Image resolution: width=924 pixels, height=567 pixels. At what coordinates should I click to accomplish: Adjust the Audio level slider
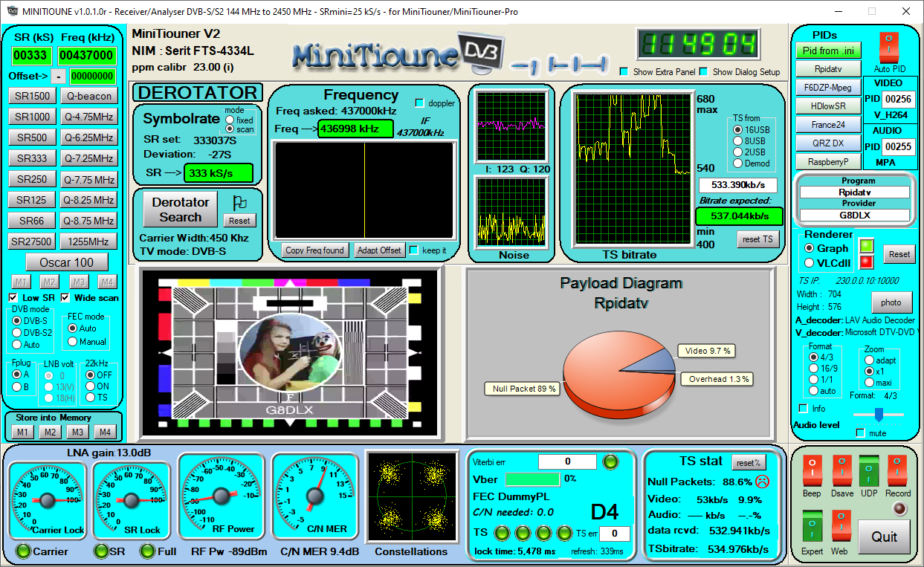pos(878,414)
